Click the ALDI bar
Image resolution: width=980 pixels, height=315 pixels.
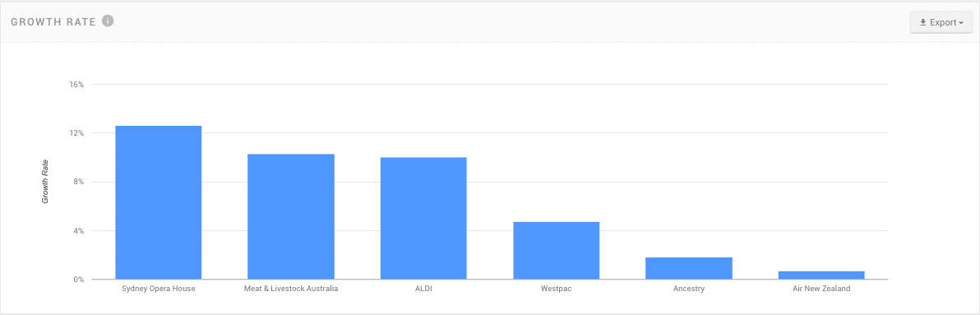click(423, 218)
